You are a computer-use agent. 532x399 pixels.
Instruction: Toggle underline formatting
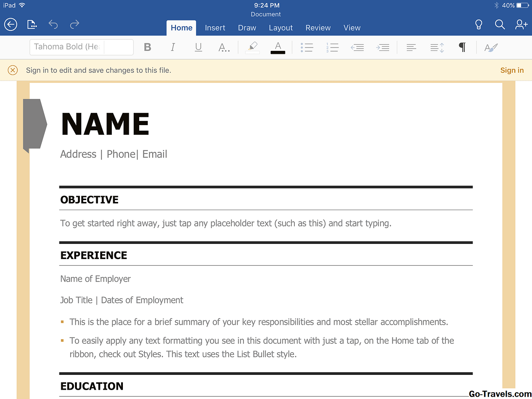pos(198,47)
